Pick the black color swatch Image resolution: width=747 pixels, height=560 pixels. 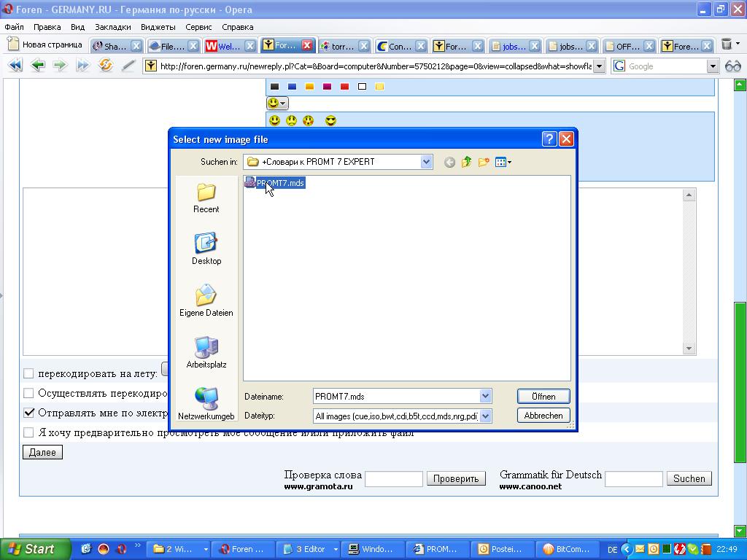274,86
